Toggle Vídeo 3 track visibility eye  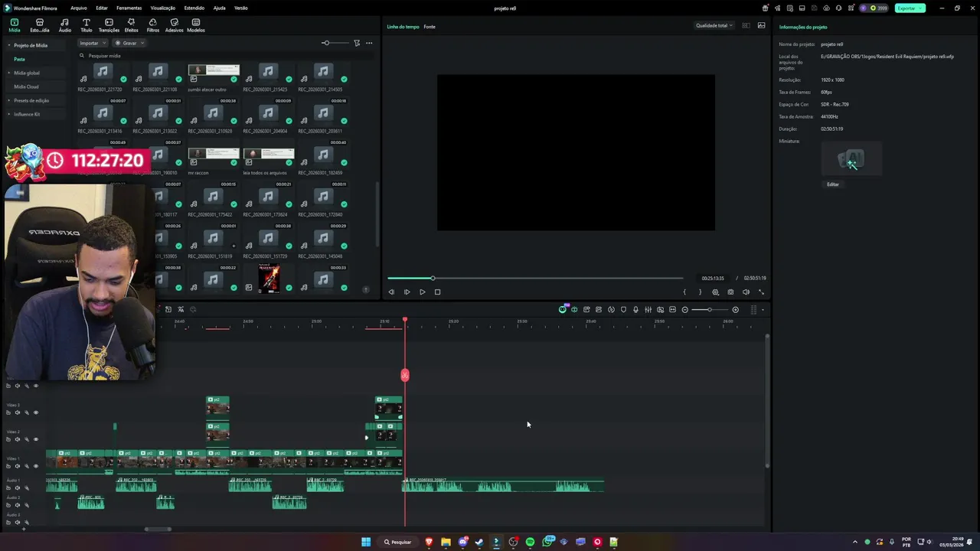(x=35, y=412)
